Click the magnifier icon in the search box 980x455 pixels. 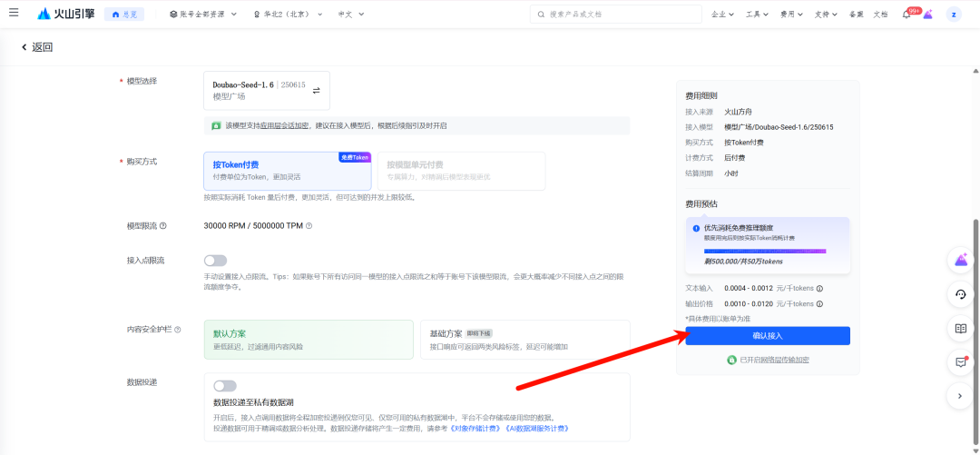click(x=541, y=14)
